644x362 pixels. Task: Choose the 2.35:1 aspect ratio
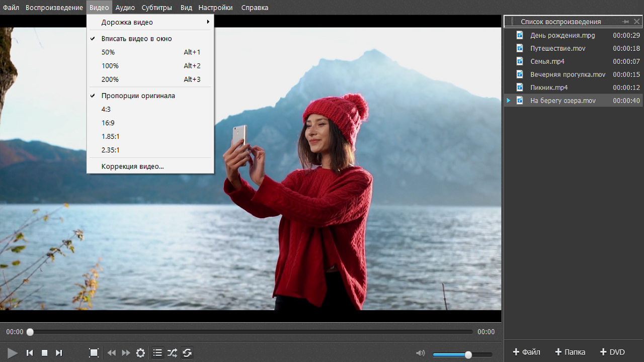150,150
